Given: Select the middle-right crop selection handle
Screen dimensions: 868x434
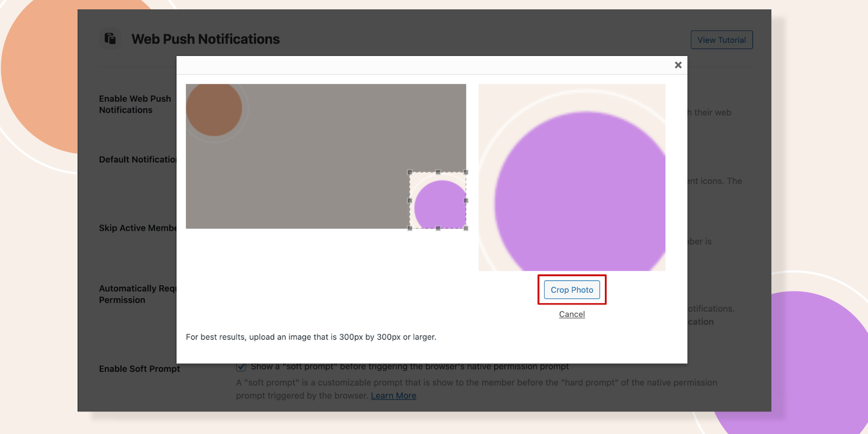Looking at the screenshot, I should click(x=465, y=201).
